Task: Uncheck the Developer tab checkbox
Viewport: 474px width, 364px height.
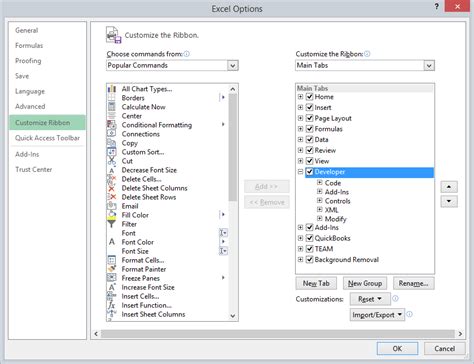Action: [x=309, y=172]
